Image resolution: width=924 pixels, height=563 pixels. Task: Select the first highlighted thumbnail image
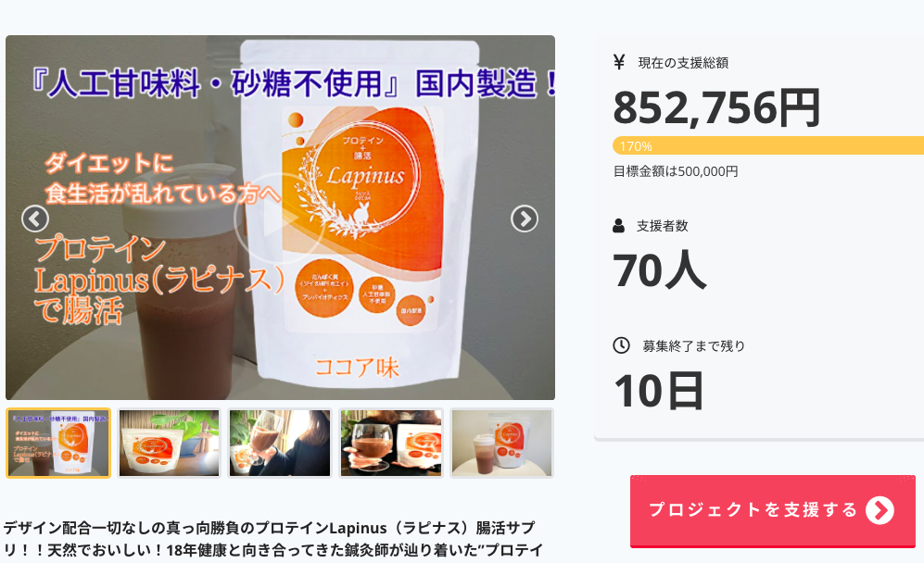[58, 443]
